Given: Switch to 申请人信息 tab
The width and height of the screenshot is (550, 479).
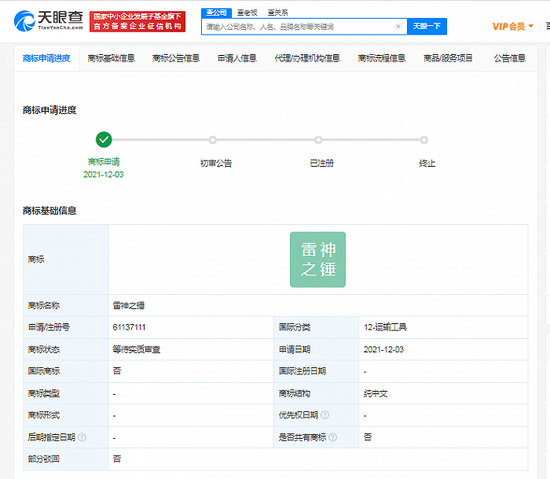Looking at the screenshot, I should [x=237, y=58].
